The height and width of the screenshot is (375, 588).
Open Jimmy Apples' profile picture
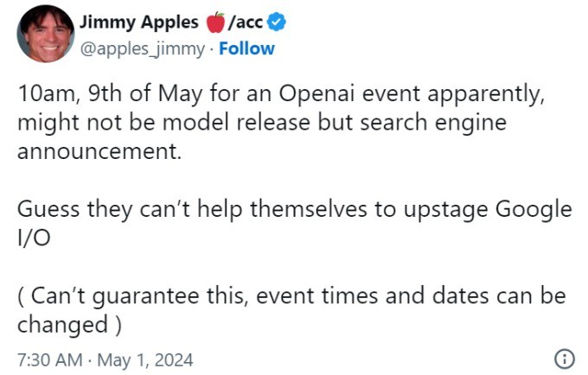[x=45, y=34]
